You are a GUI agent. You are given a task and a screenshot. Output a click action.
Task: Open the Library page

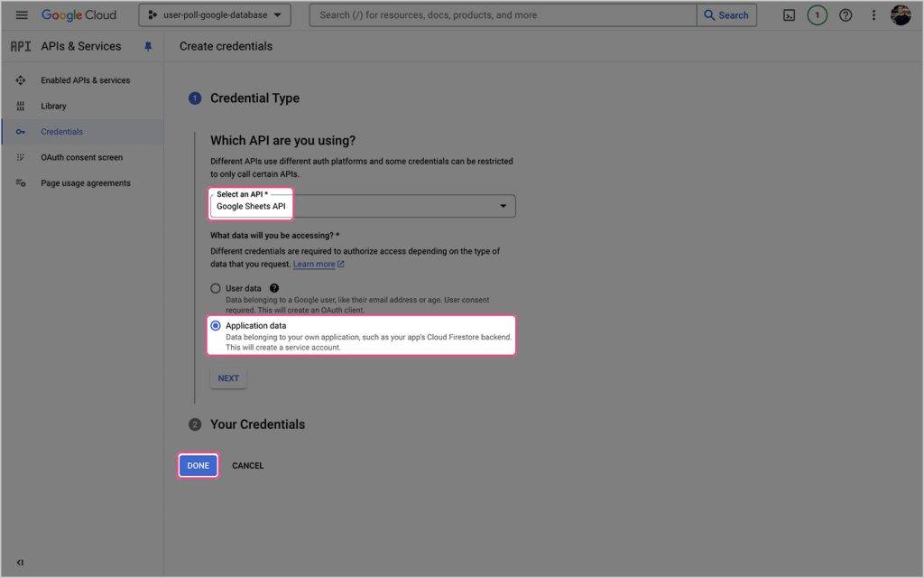point(53,107)
